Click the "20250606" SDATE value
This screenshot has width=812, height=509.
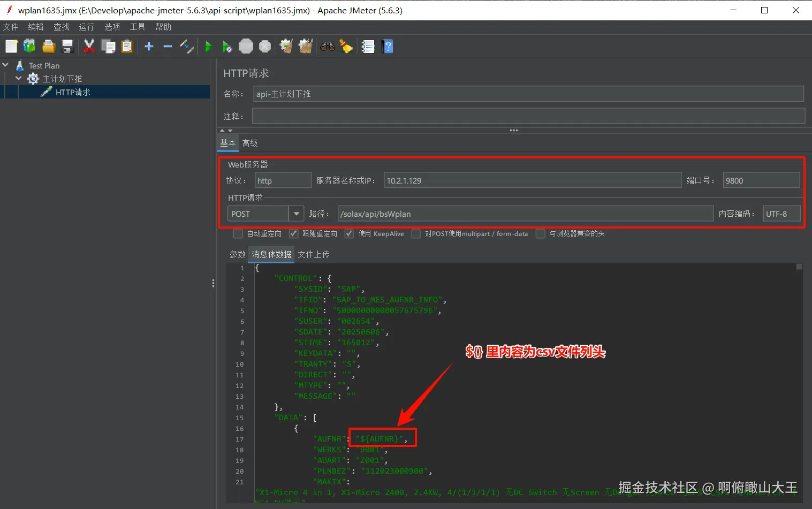(x=361, y=332)
